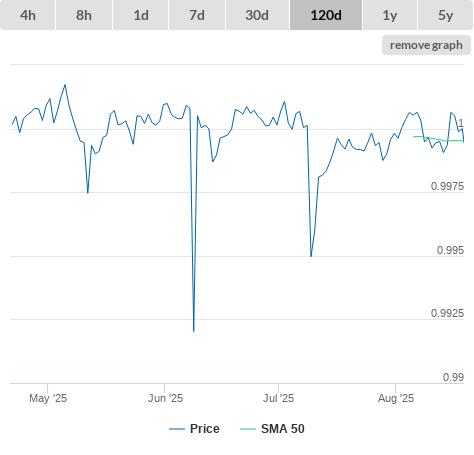Switch to the 1y time range
Screen dimensions: 474x455
[x=390, y=15]
